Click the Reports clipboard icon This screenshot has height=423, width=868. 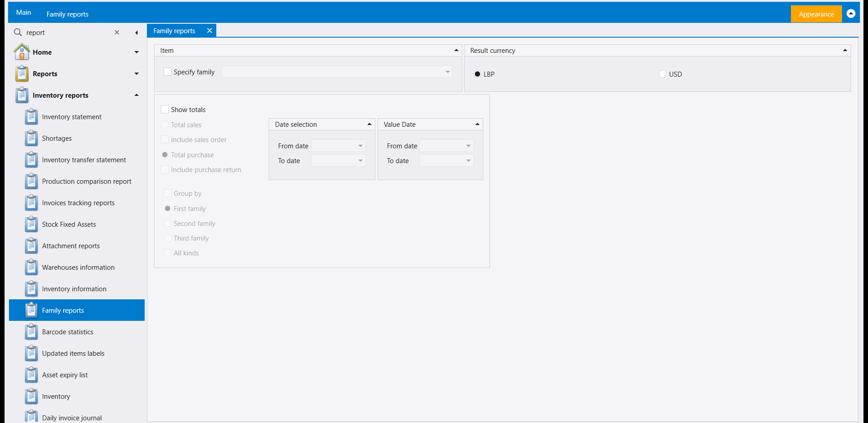coord(21,73)
